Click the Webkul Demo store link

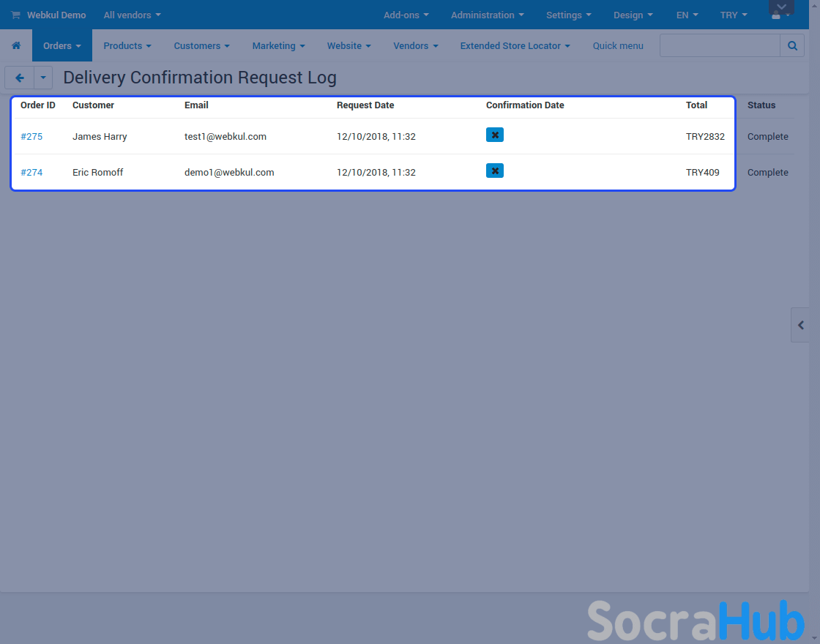[56, 15]
